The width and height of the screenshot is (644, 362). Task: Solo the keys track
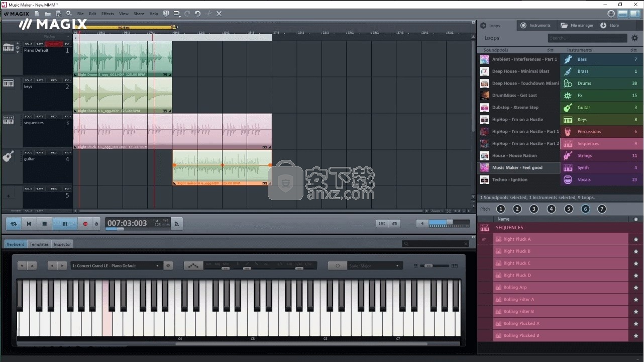tap(29, 80)
